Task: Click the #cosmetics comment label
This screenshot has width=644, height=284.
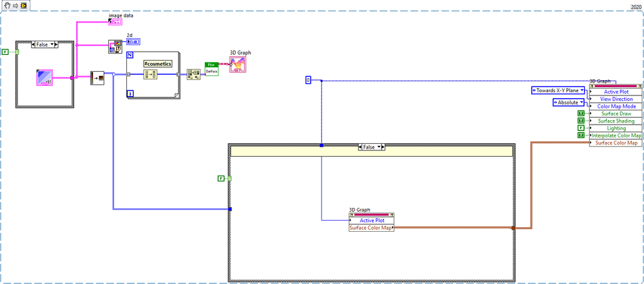Action: pos(158,64)
